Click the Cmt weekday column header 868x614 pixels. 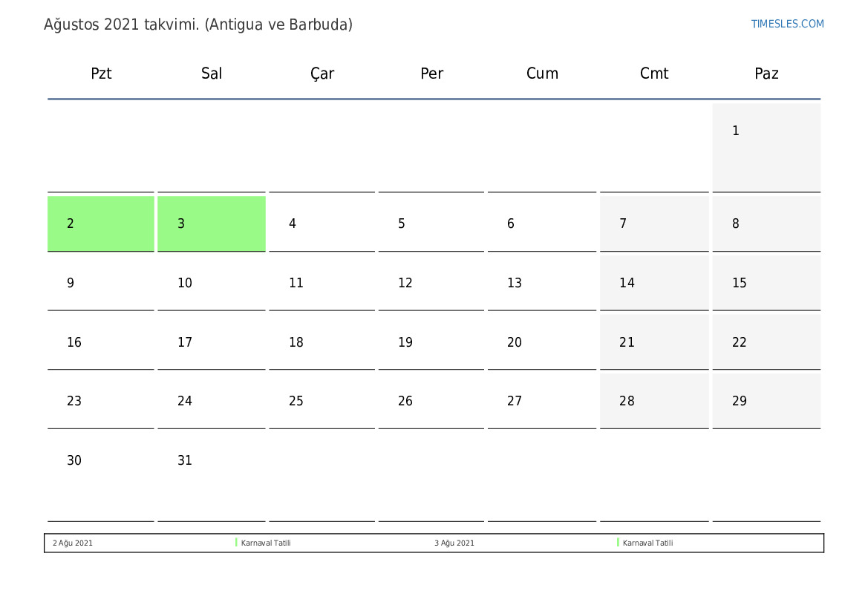click(x=654, y=74)
